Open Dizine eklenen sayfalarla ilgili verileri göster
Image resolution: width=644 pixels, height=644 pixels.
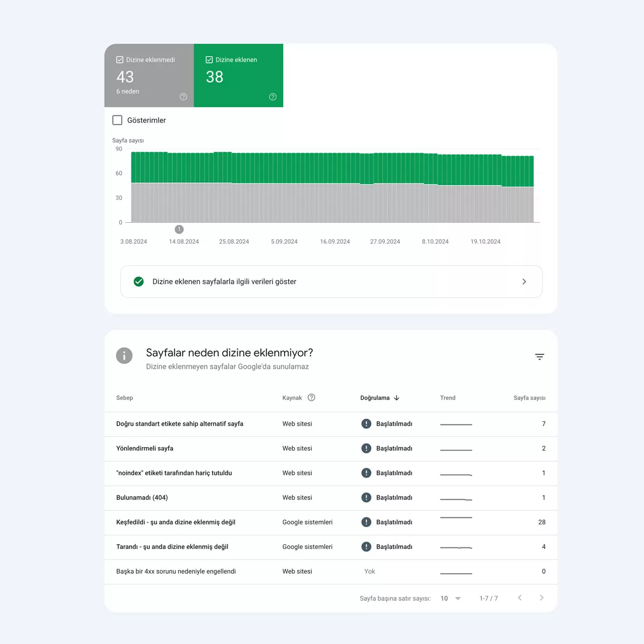coord(331,281)
